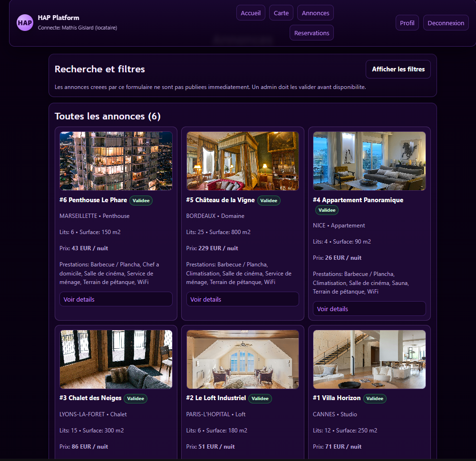Viewport: 476px width, 461px height.
Task: Click the Deconnexion button
Action: point(446,23)
